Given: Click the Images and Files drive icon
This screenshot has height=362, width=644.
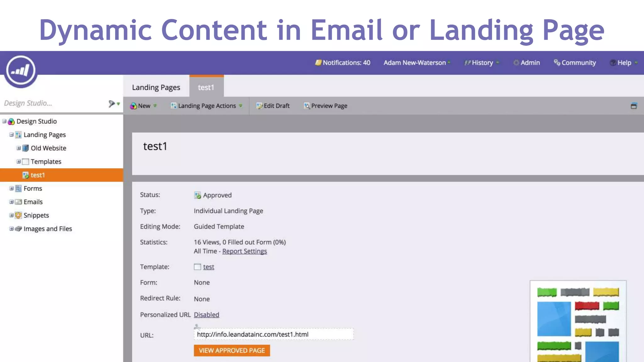Looking at the screenshot, I should (19, 229).
